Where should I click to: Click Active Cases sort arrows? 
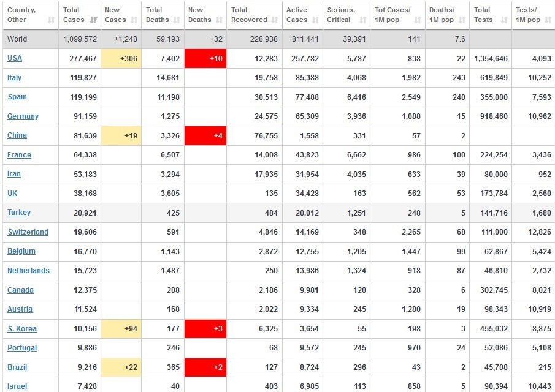(x=315, y=20)
